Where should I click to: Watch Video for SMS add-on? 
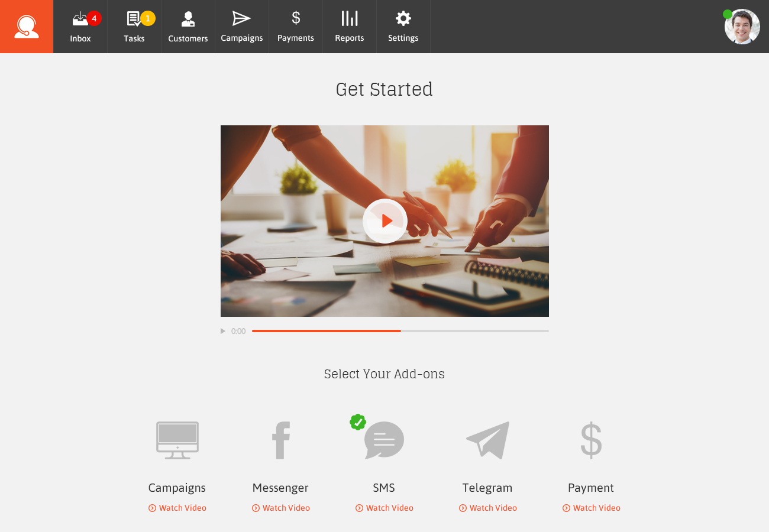[x=384, y=508]
